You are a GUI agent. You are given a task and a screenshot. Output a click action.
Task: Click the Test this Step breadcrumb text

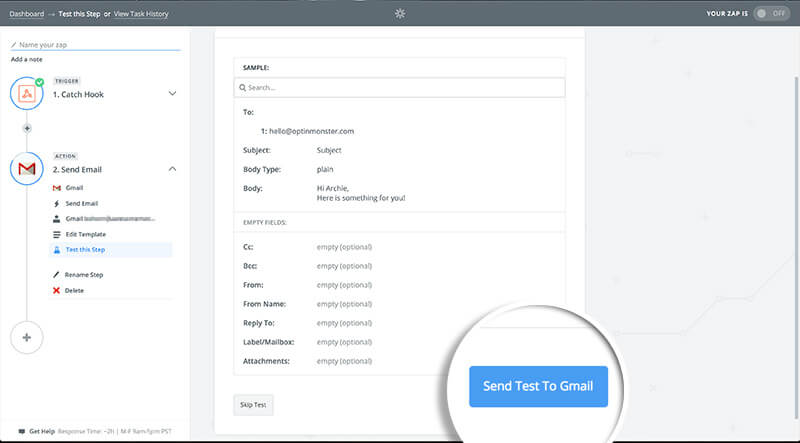click(79, 14)
